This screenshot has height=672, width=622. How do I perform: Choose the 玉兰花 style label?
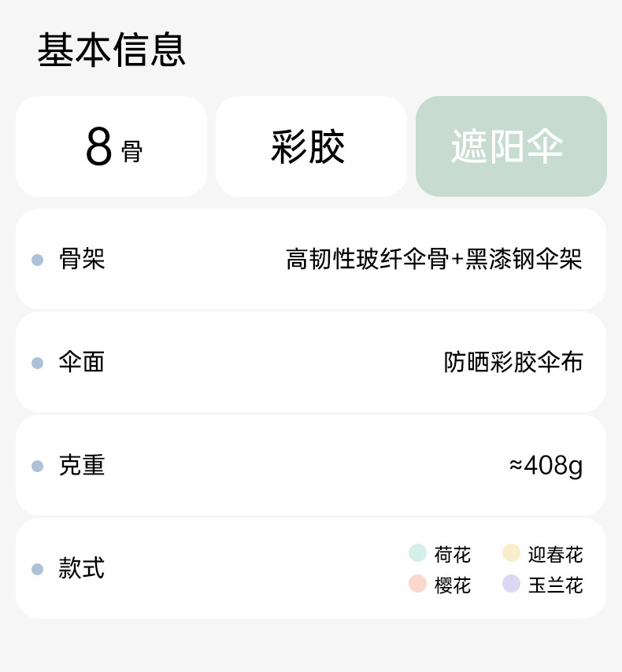pyautogui.click(x=555, y=585)
